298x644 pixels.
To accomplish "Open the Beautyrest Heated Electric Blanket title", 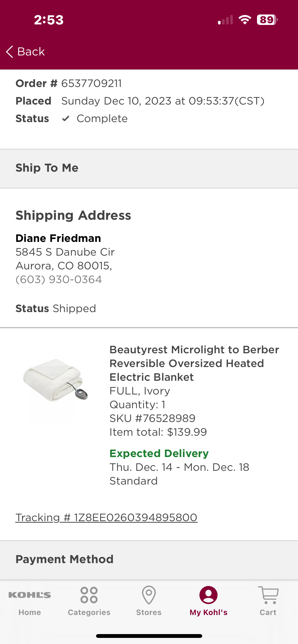I will click(x=194, y=363).
